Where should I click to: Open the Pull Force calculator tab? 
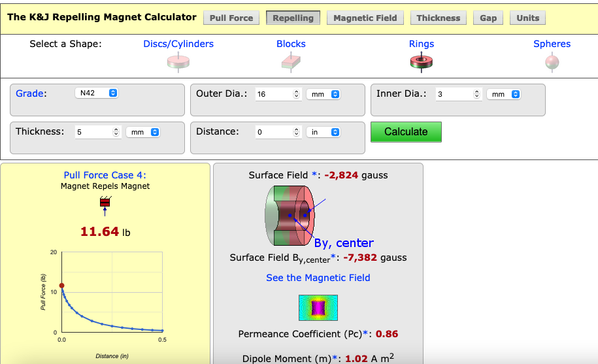pos(231,18)
